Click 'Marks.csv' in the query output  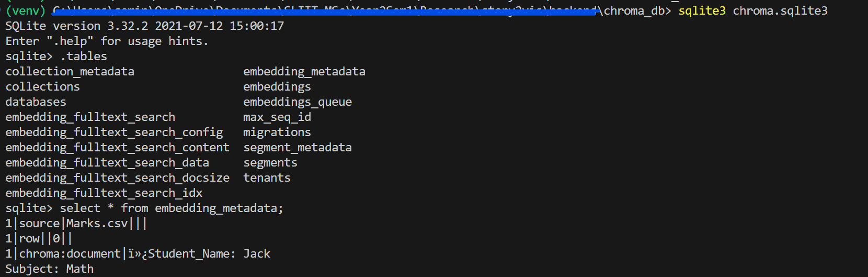(x=97, y=224)
